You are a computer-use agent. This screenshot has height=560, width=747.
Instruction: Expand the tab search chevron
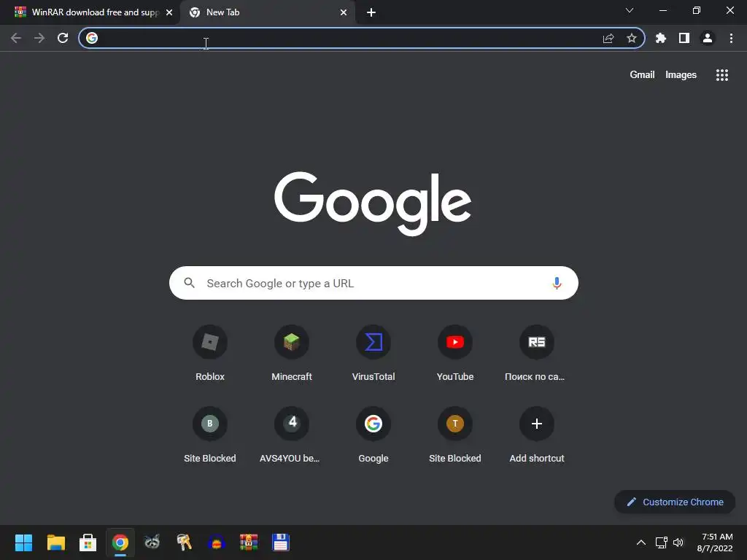pos(630,10)
